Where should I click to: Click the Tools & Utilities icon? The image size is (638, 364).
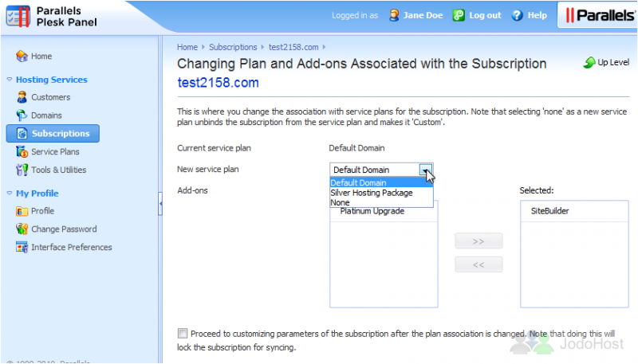[x=22, y=170]
